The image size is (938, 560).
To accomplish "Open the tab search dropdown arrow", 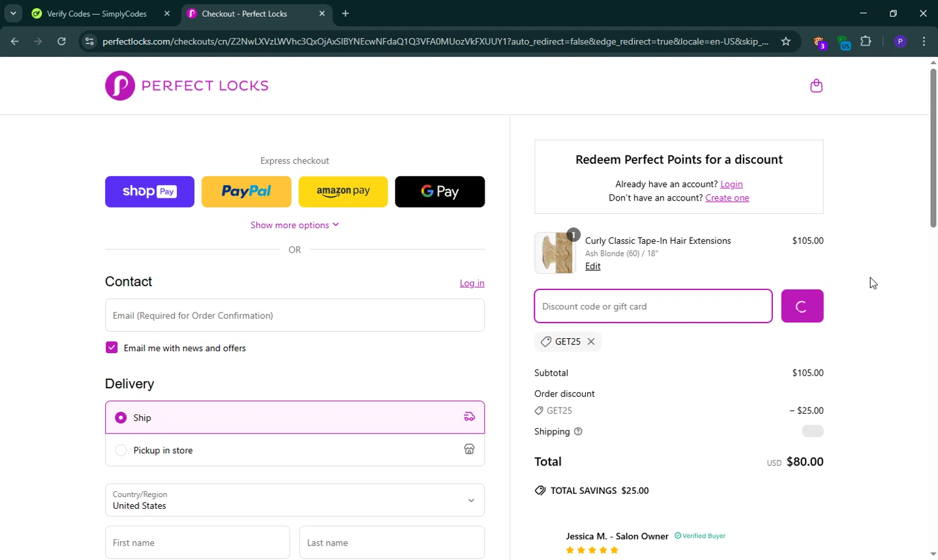I will coord(13,13).
